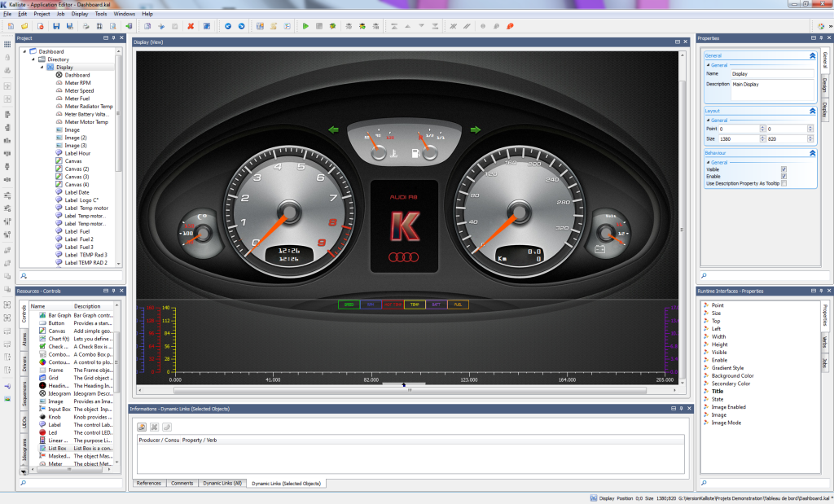The height and width of the screenshot is (504, 834).
Task: Click the Display view horizontal scrollbar
Action: 410,390
